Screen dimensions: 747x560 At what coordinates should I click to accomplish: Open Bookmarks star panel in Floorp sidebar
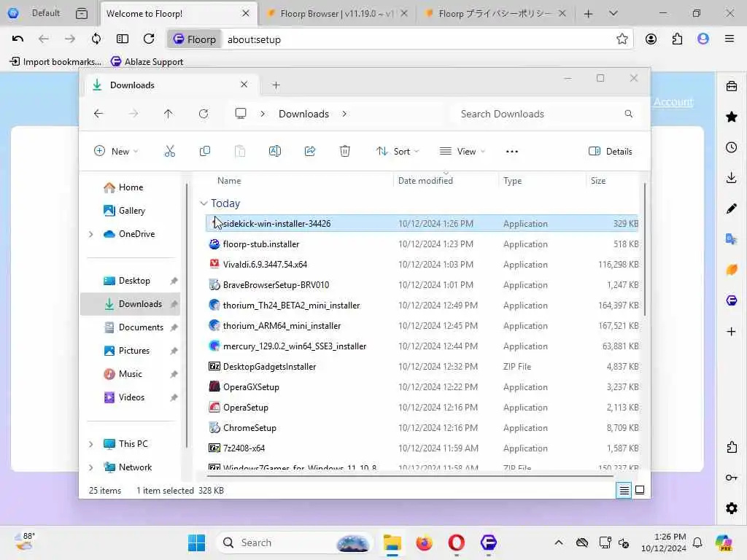click(x=732, y=117)
